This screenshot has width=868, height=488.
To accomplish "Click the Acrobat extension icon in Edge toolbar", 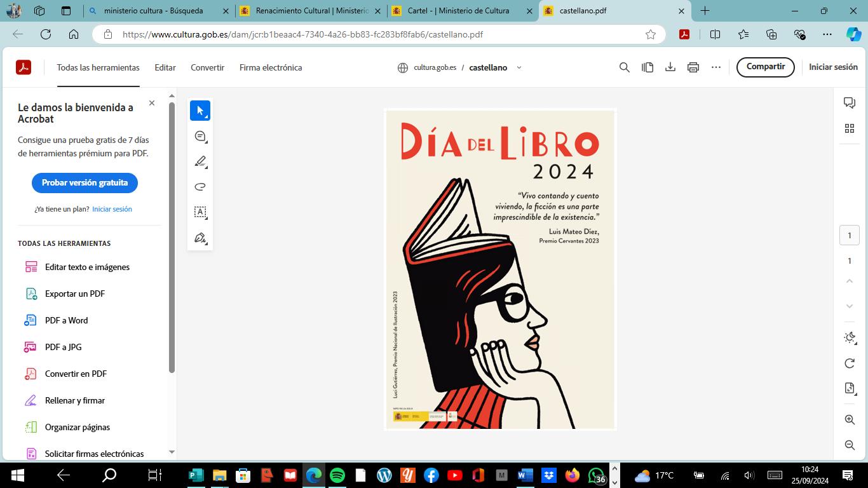I will click(684, 34).
